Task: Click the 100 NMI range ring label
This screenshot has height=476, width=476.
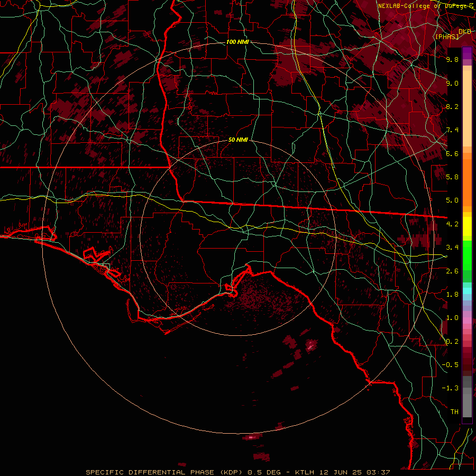Action: point(237,42)
